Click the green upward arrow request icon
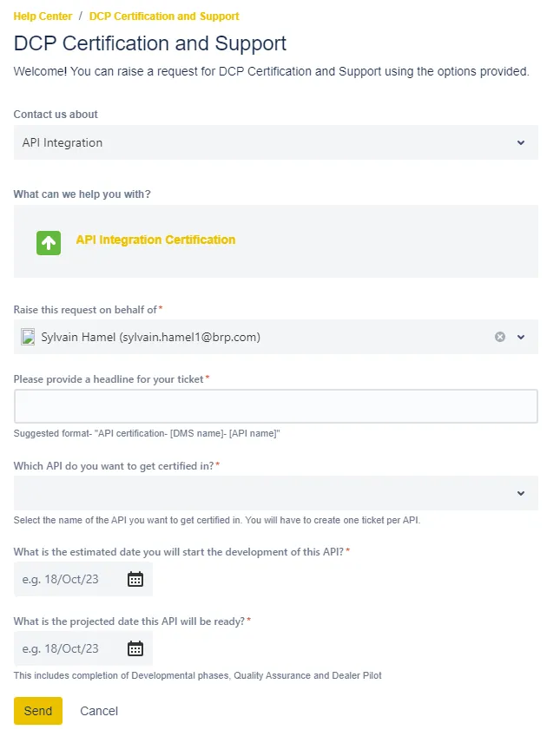560x743 pixels. pos(49,243)
